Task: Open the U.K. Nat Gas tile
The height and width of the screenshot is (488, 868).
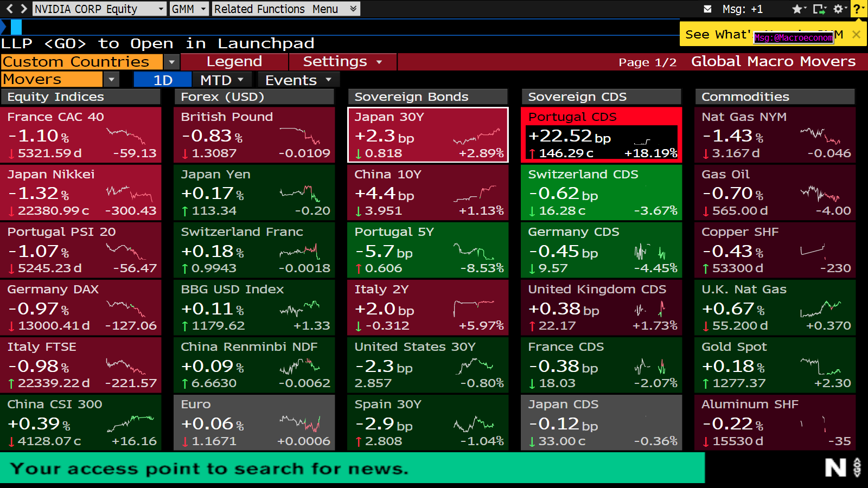Action: coord(775,307)
